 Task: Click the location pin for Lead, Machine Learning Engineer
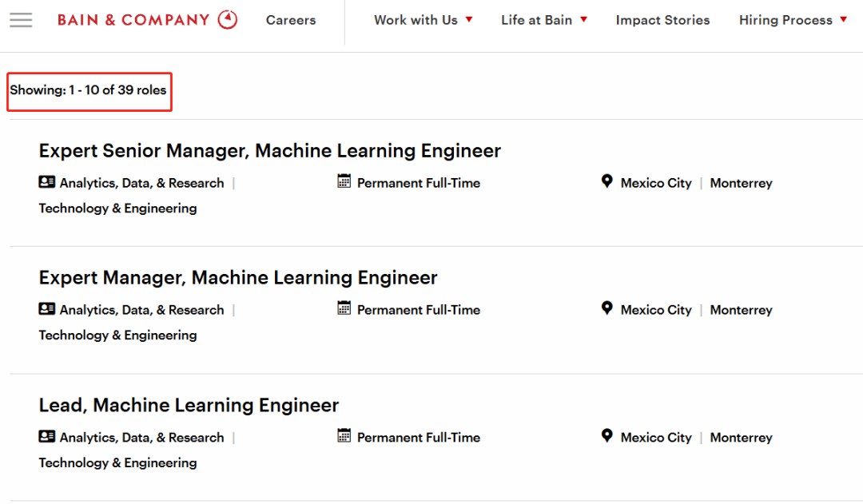(606, 436)
